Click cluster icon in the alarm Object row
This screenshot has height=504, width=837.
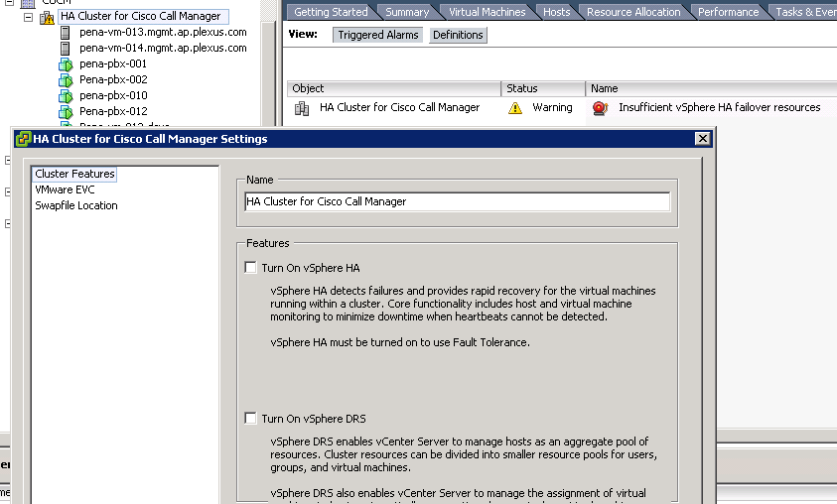pos(302,108)
